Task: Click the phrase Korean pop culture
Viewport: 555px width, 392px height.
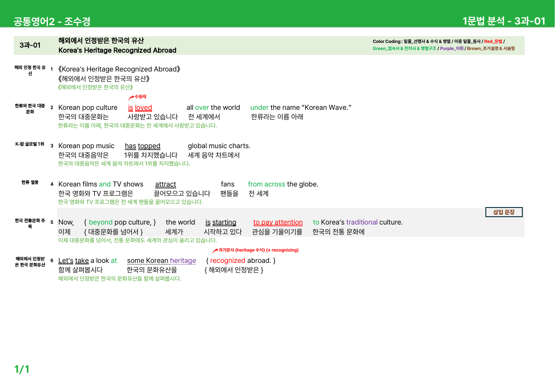Action: 88,108
